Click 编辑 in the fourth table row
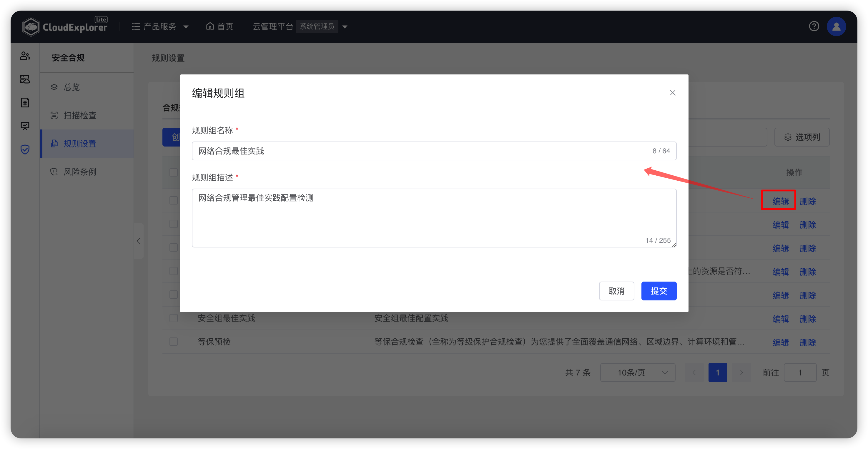Image resolution: width=868 pixels, height=449 pixels. [780, 272]
